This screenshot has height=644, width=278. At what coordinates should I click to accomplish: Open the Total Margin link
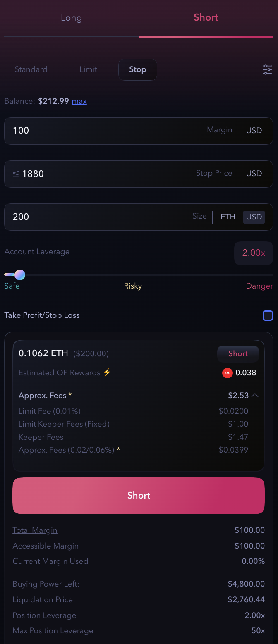click(35, 530)
